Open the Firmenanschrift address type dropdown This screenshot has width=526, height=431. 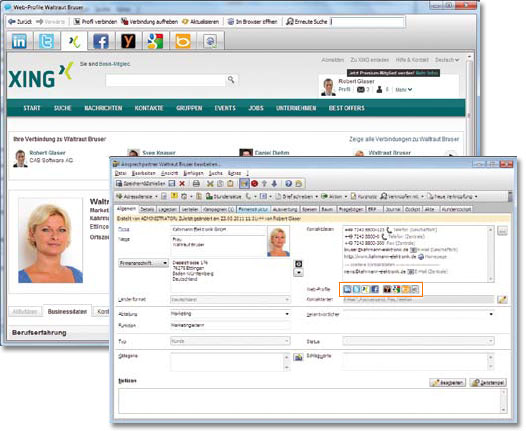coord(143,263)
